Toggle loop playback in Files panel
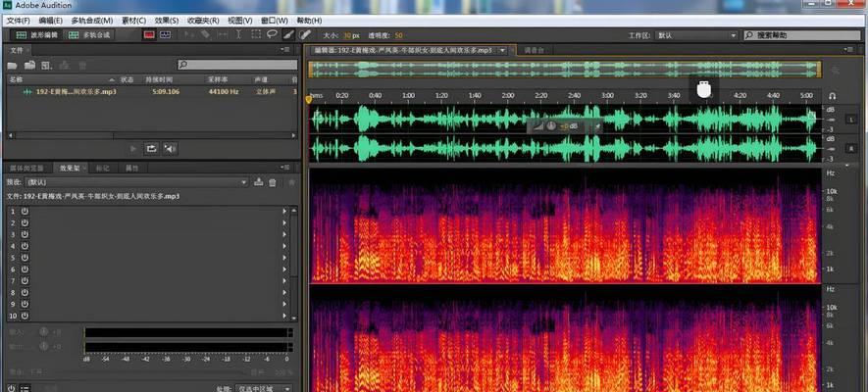The height and width of the screenshot is (392, 868). 151,148
